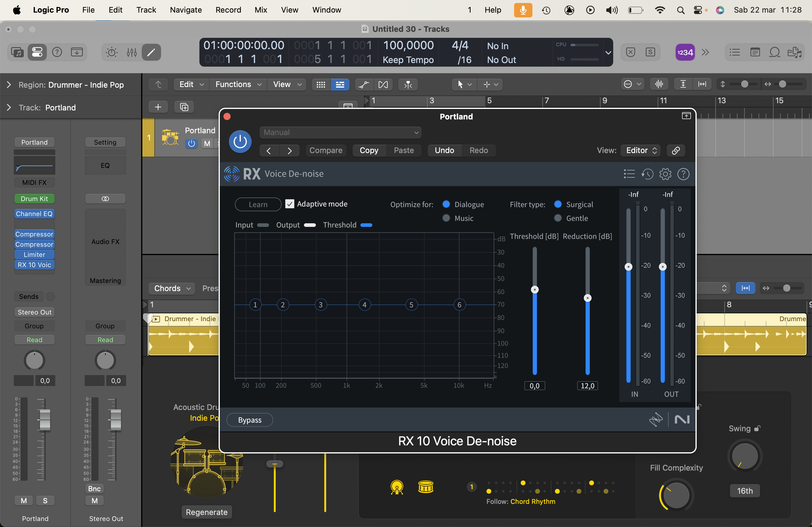Open the Functions dropdown menu
The height and width of the screenshot is (527, 812).
(238, 85)
